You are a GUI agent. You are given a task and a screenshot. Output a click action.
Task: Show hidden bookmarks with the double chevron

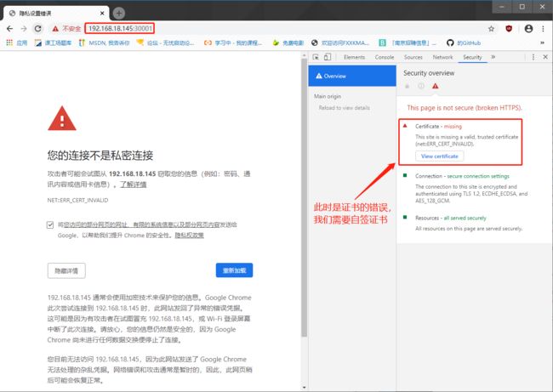pyautogui.click(x=543, y=43)
